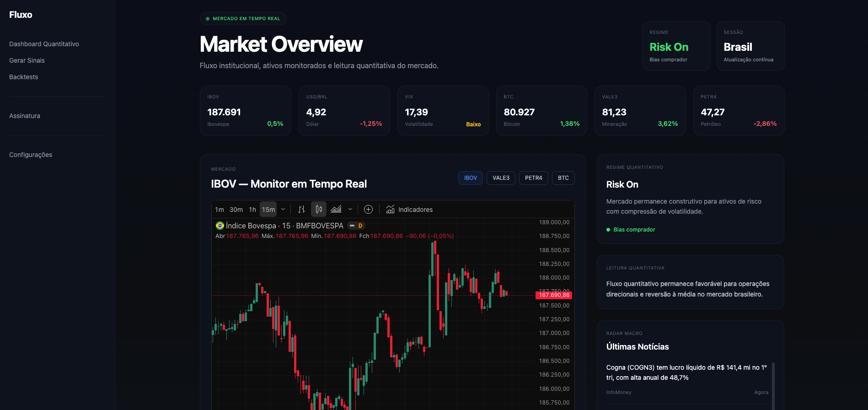
Task: Click the compare or add symbol plus icon
Action: pyautogui.click(x=368, y=210)
